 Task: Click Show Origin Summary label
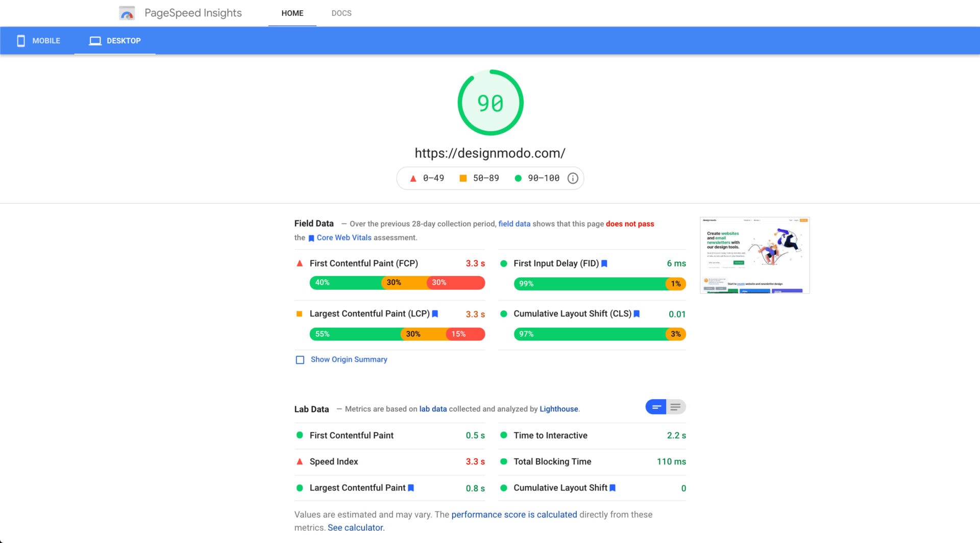pos(349,360)
